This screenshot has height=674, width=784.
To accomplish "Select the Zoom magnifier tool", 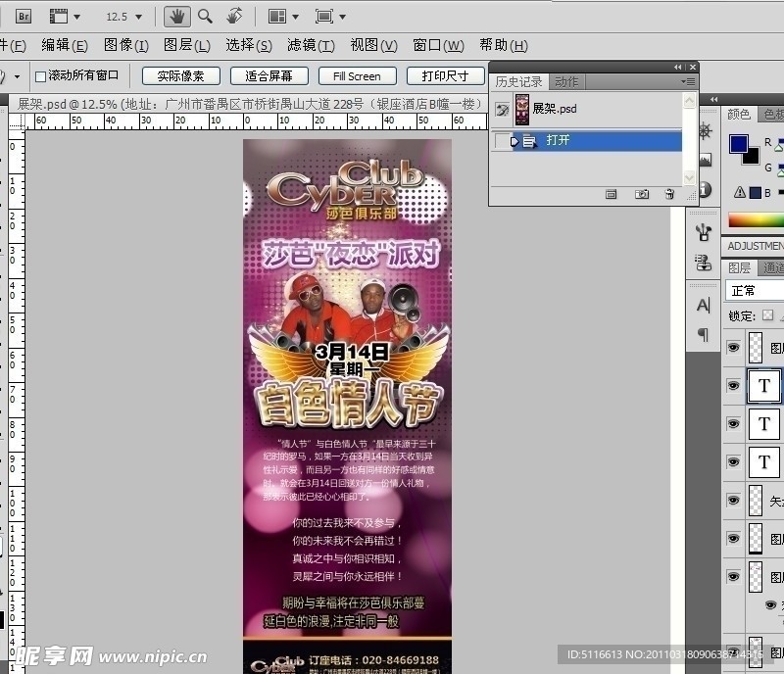I will (x=205, y=17).
